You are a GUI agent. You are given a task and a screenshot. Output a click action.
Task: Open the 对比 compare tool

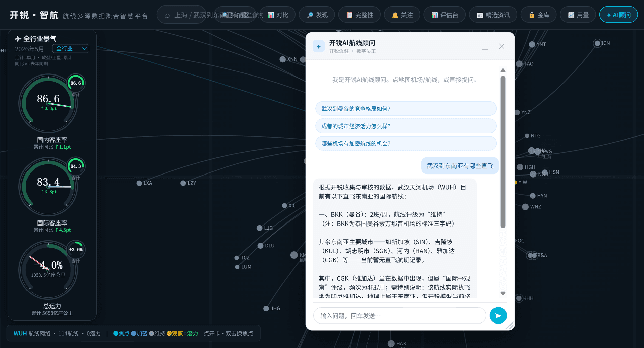(278, 15)
